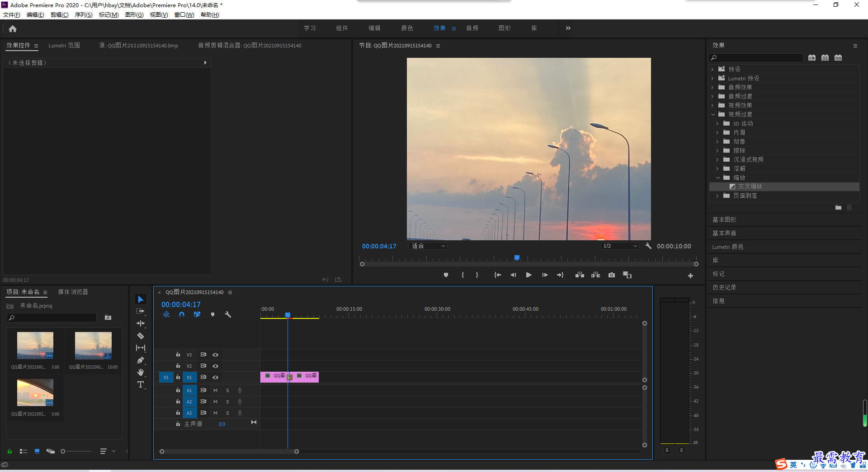This screenshot has height=472, width=868.
Task: Select the Track Select Forward tool
Action: [x=141, y=311]
